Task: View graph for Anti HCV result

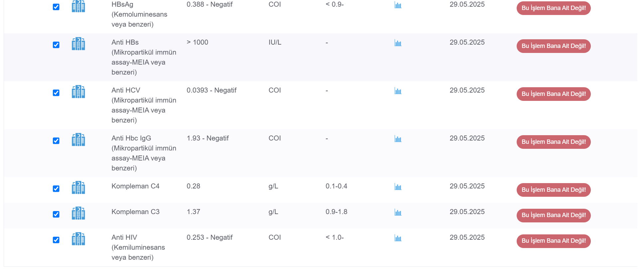Action: tap(398, 91)
